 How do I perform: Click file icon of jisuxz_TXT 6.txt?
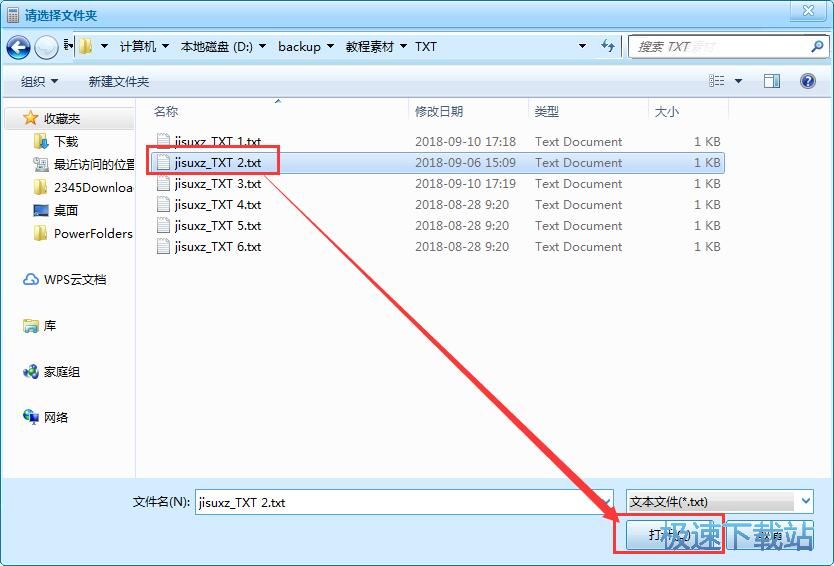(x=163, y=247)
